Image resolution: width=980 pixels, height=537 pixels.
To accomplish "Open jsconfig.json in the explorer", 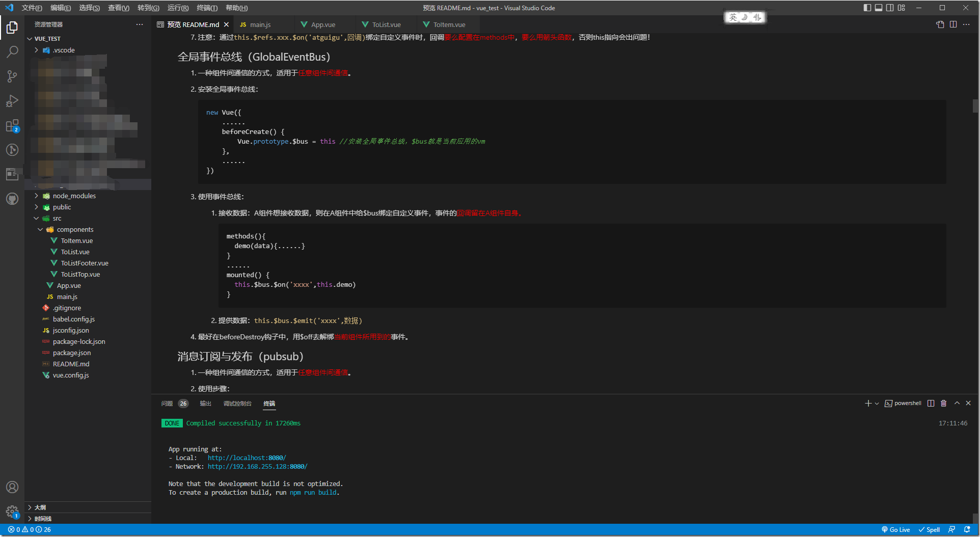I will point(71,330).
